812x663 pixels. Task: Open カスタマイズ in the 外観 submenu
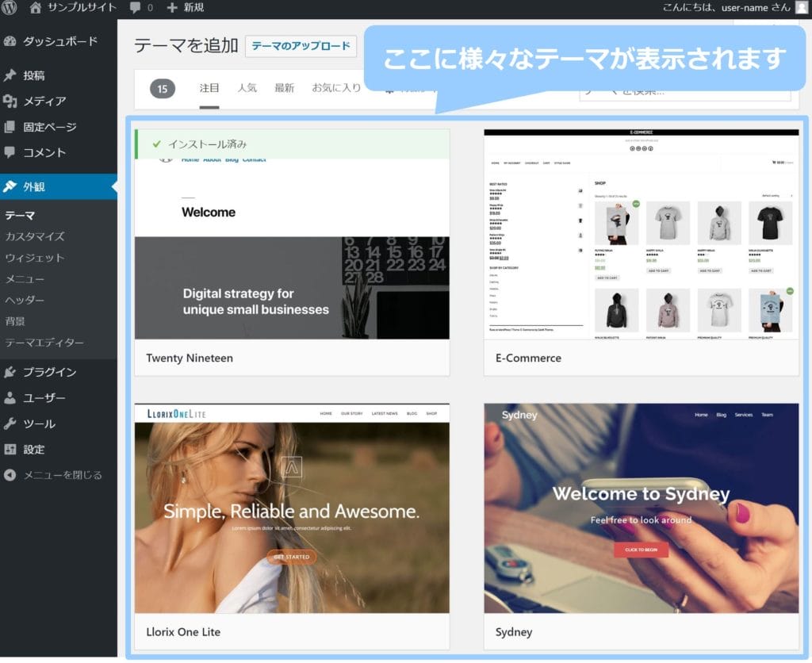(35, 236)
